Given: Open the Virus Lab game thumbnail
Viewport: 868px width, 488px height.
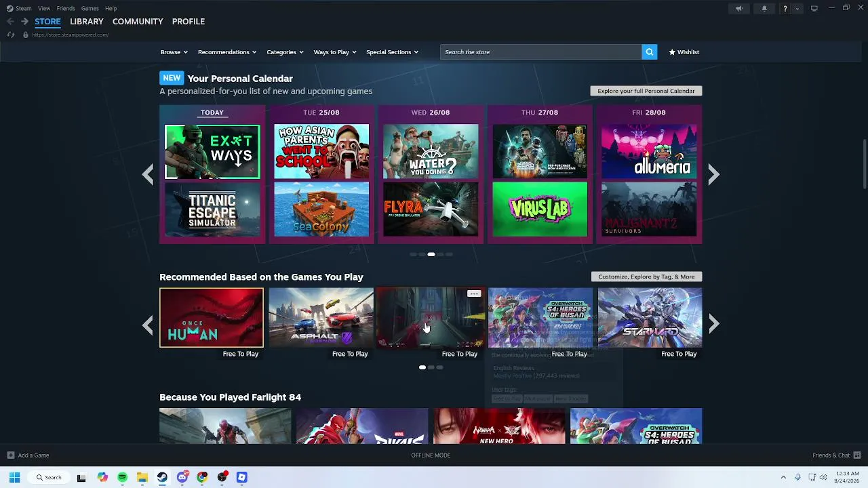Looking at the screenshot, I should pos(540,209).
